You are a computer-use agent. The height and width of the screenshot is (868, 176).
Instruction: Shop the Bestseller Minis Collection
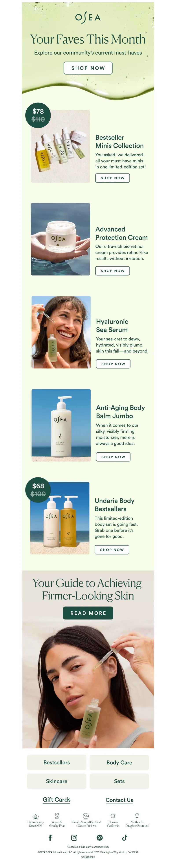(x=113, y=178)
